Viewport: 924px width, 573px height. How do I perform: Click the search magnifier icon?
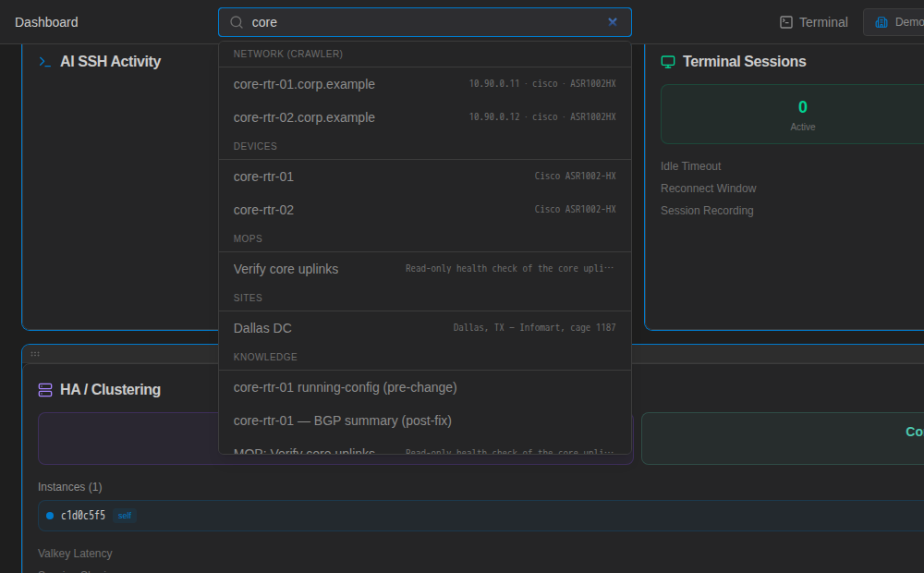tap(237, 22)
